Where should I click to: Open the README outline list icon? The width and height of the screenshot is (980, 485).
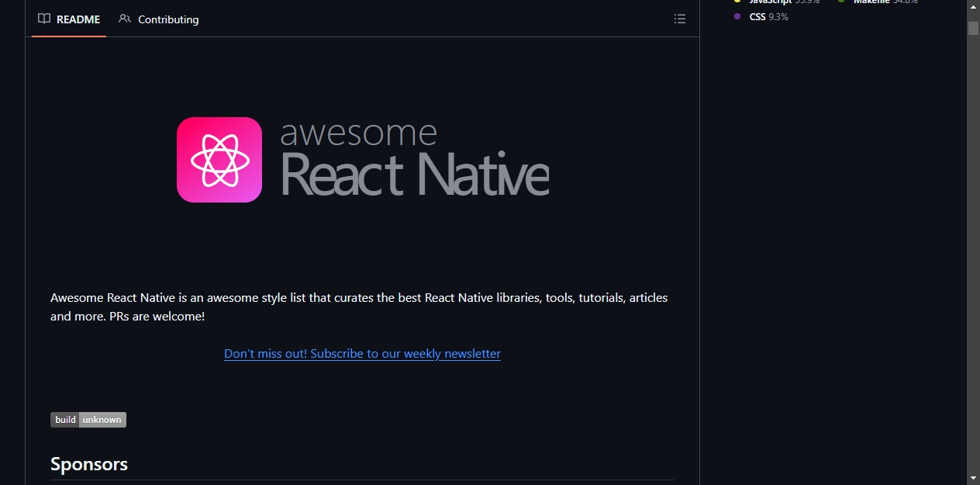coord(680,19)
